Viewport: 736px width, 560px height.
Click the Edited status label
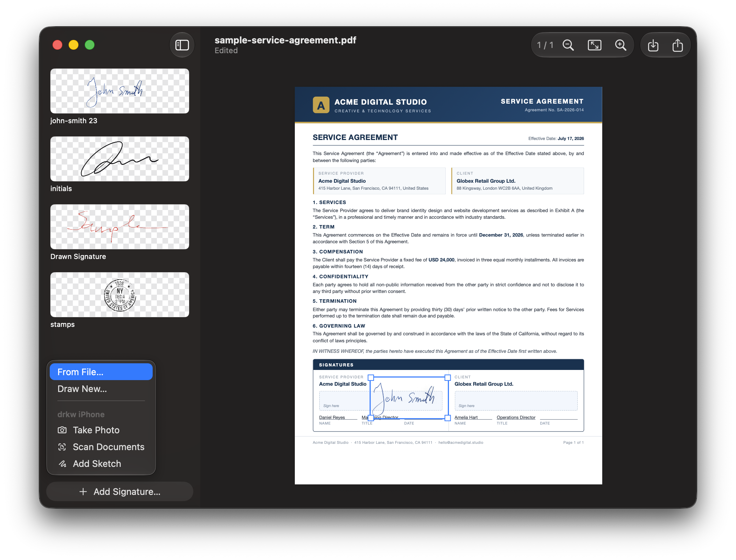click(x=226, y=51)
